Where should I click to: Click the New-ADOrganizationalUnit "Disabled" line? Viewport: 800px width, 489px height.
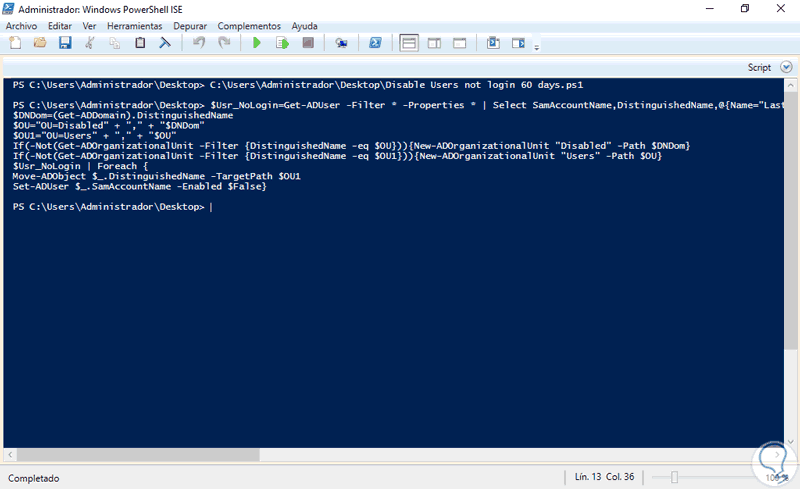351,145
